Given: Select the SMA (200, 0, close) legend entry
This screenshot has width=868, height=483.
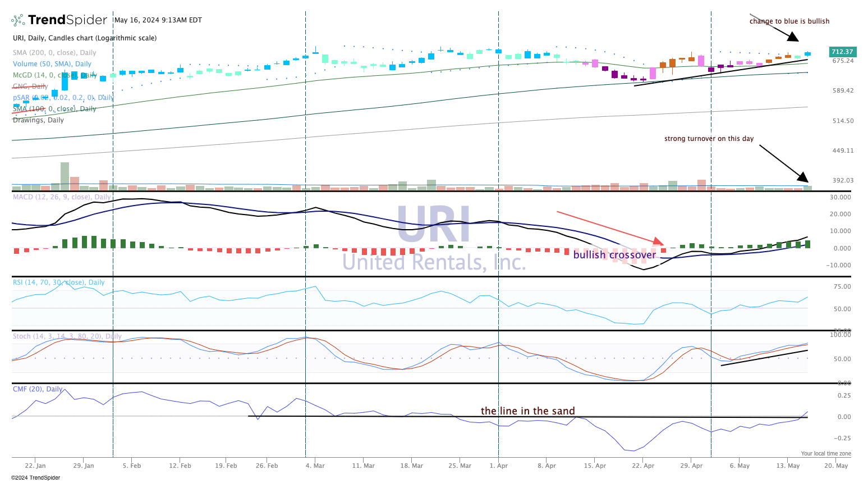Looking at the screenshot, I should (54, 53).
